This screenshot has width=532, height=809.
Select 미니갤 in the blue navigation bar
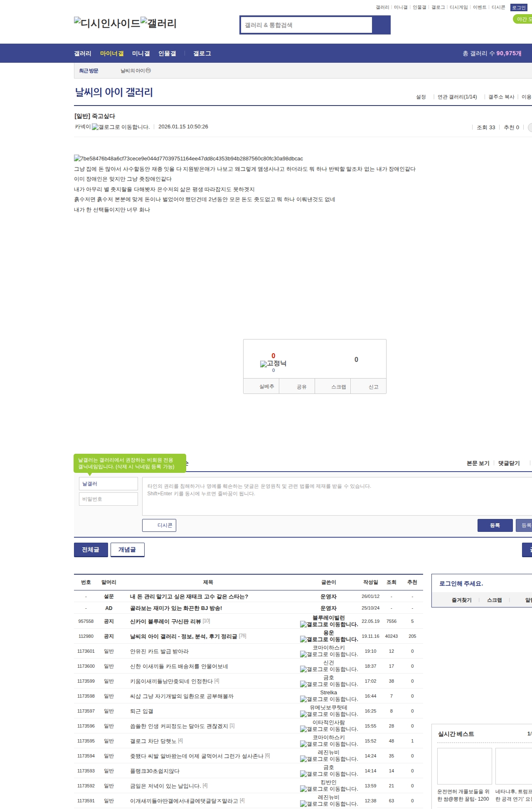pyautogui.click(x=141, y=54)
